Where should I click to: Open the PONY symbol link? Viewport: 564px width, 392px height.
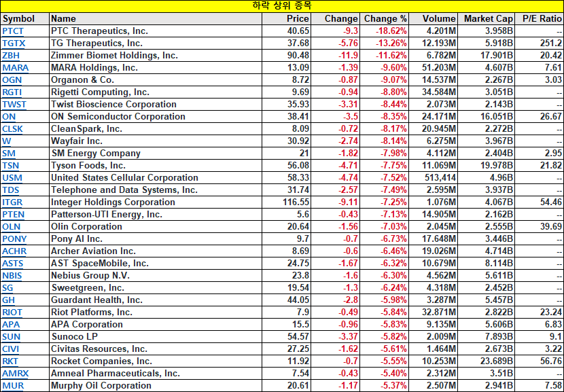tap(14, 238)
